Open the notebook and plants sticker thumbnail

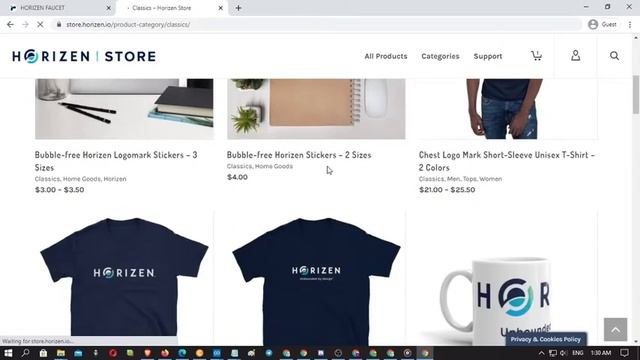[316, 109]
